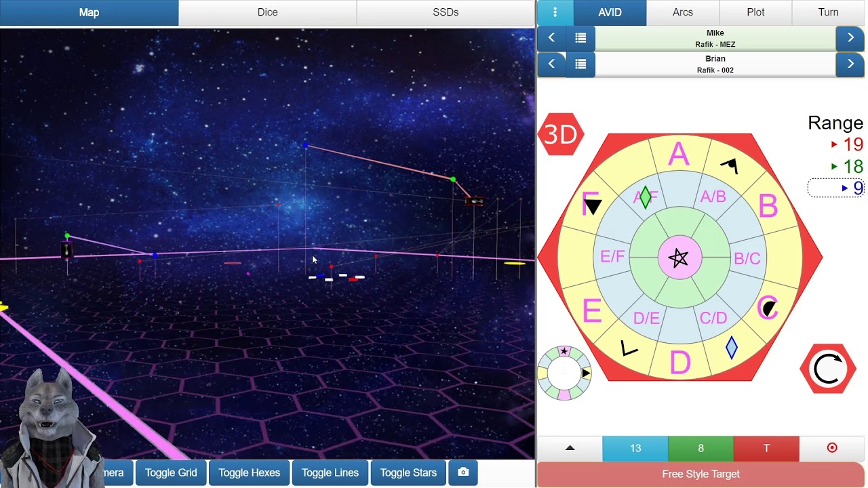The height and width of the screenshot is (488, 868).
Task: Open the three-dot options menu
Action: click(x=555, y=12)
